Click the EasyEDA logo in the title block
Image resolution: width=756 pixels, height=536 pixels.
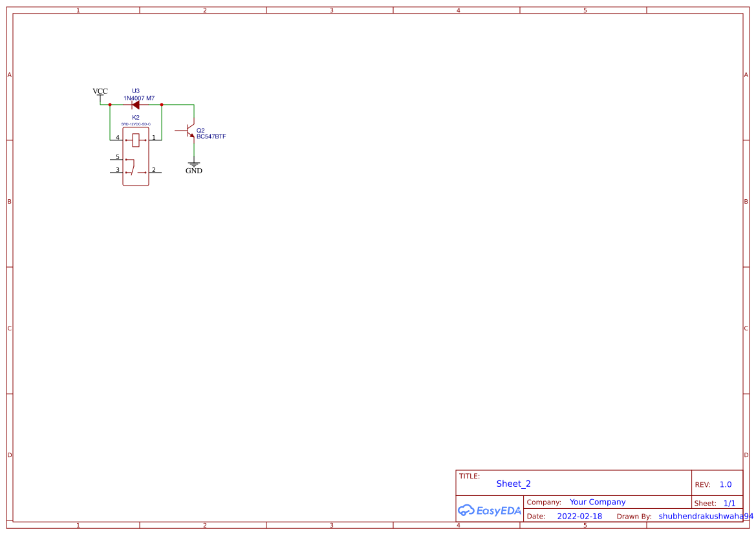coord(490,511)
